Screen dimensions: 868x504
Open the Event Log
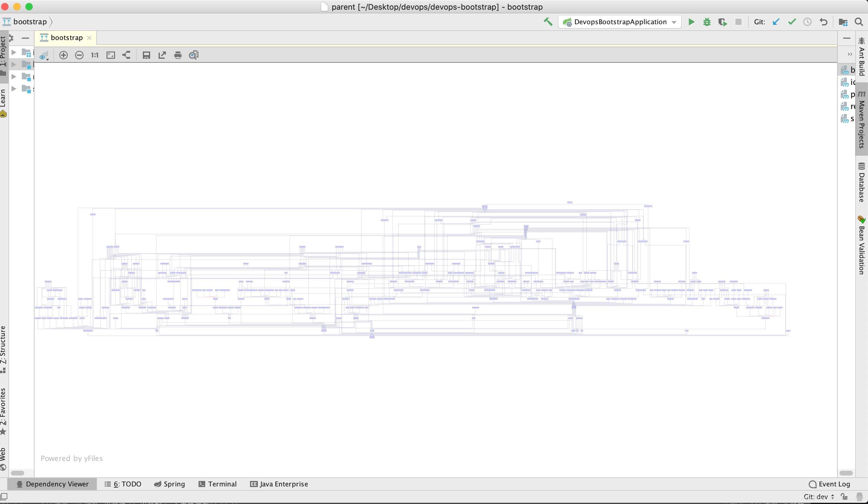click(x=830, y=484)
